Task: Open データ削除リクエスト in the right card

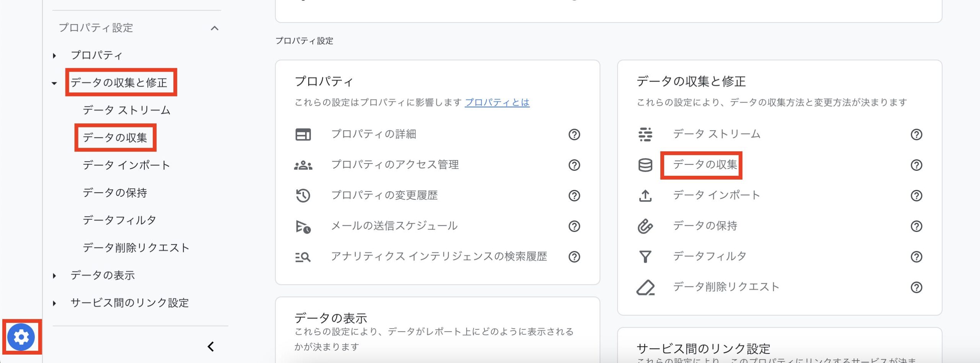Action: (x=726, y=287)
